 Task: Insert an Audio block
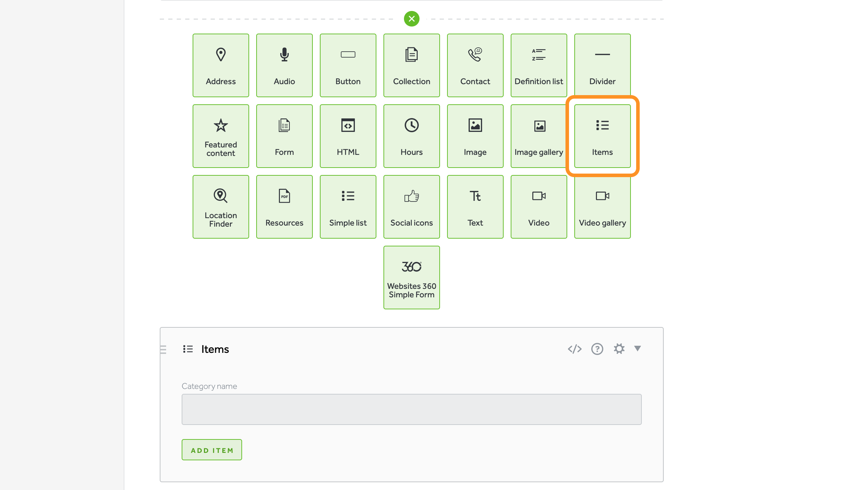pyautogui.click(x=284, y=65)
